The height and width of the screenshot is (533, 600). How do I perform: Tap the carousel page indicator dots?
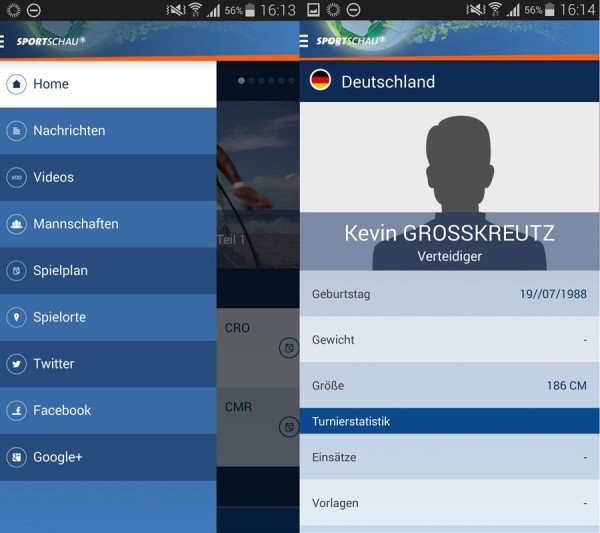click(x=264, y=80)
